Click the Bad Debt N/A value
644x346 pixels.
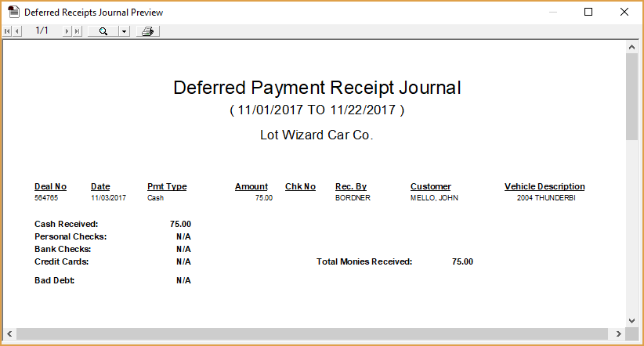click(183, 281)
